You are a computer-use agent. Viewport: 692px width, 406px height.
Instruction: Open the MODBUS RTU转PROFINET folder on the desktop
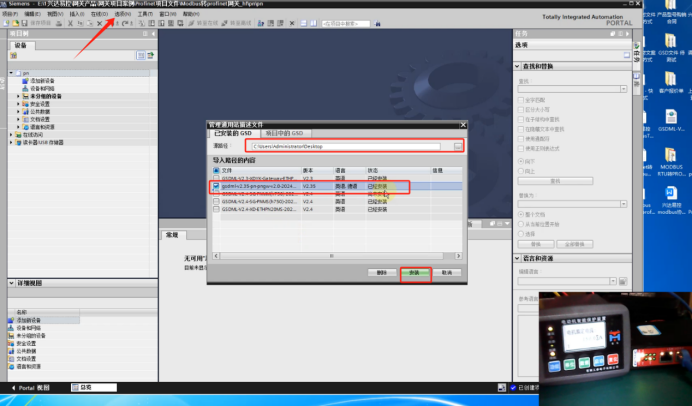pyautogui.click(x=671, y=162)
